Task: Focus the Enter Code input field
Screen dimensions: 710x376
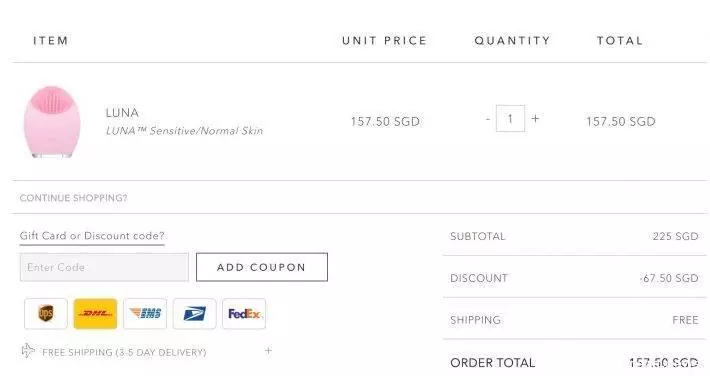Action: click(104, 267)
